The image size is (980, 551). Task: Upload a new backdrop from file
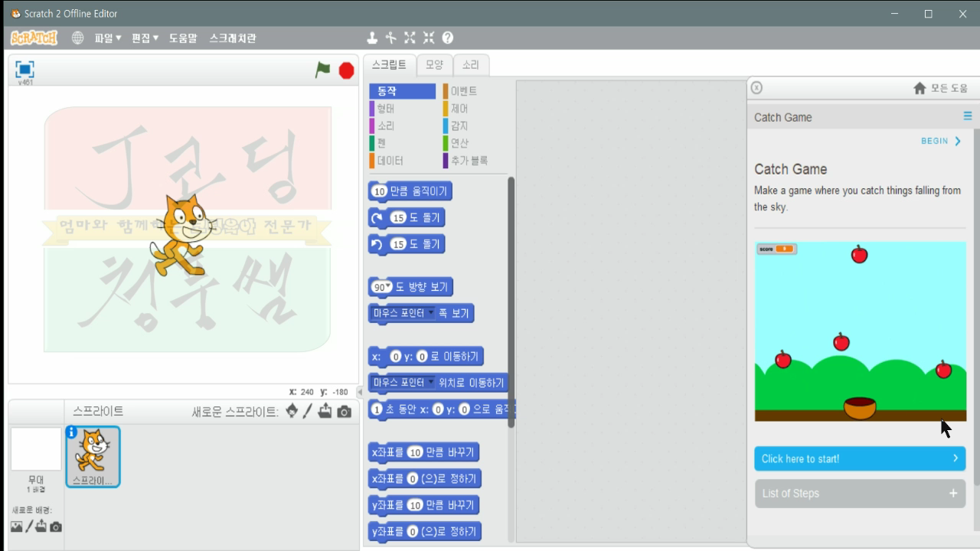[x=41, y=527]
